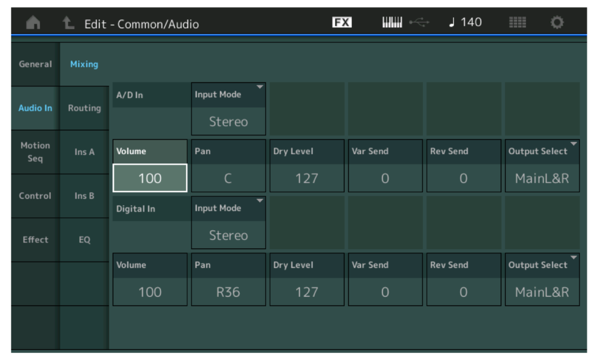Open Digital In Input Mode dropdown

[x=228, y=223]
